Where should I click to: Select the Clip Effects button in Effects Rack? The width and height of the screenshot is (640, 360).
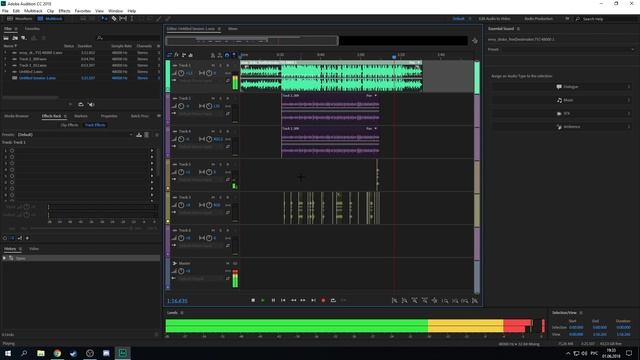[x=69, y=125]
